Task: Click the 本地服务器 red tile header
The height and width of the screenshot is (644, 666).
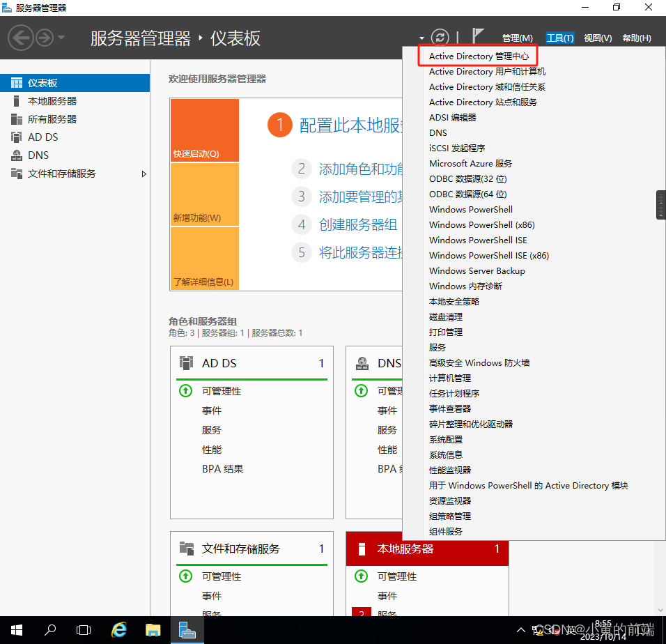Action: (x=427, y=549)
